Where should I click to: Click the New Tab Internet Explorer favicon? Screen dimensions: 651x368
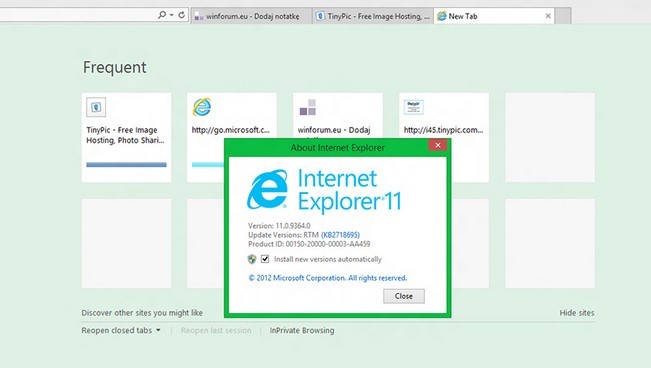442,16
